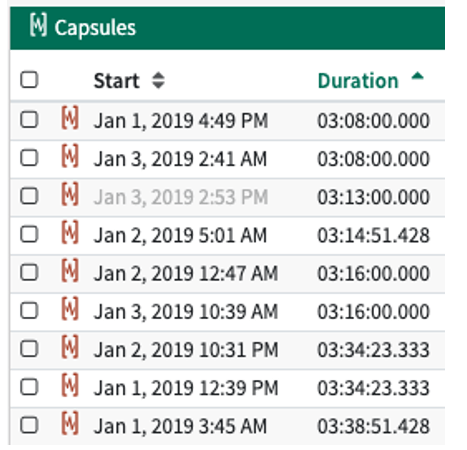
Task: Select checkbox for Jan 1, 2019 12:39 PM capsule
Action: tap(29, 387)
